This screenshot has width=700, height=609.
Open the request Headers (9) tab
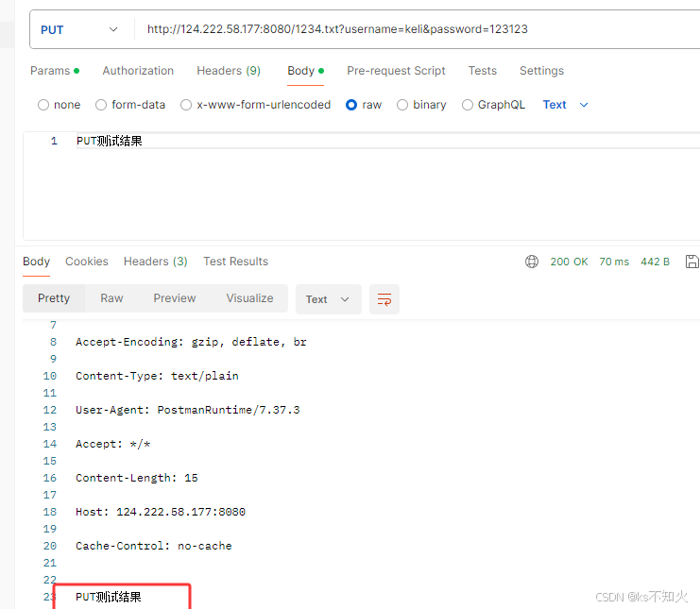pos(229,71)
